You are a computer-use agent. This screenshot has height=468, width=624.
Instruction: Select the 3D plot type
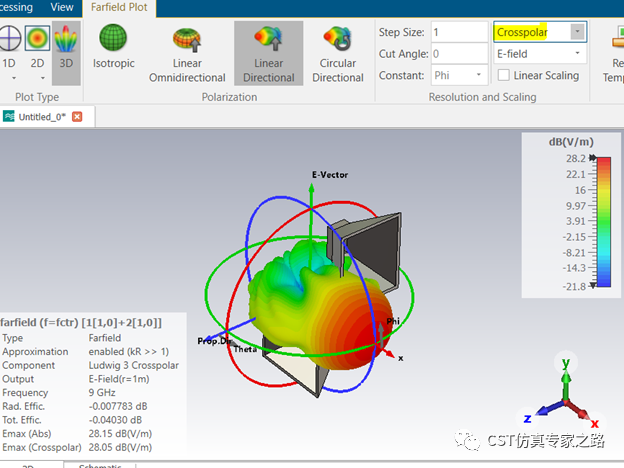click(65, 50)
